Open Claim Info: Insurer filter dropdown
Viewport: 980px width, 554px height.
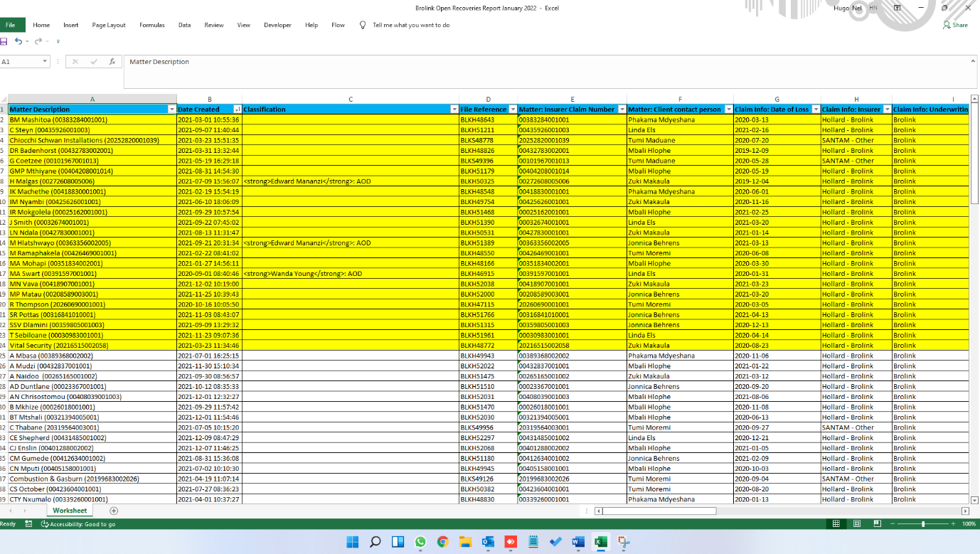(x=887, y=110)
